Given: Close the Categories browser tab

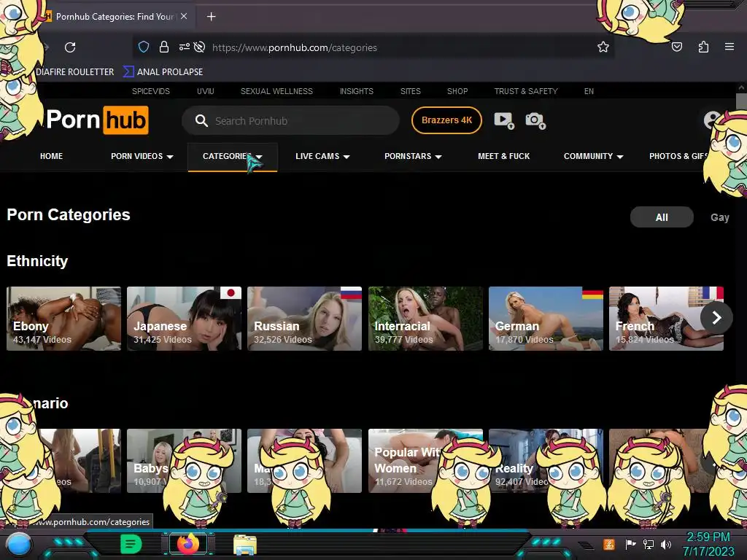Looking at the screenshot, I should tap(184, 16).
